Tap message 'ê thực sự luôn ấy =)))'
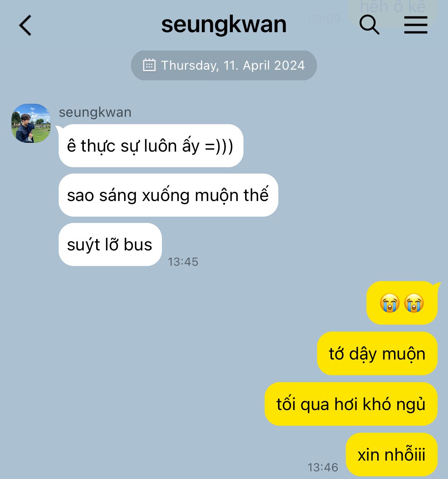The image size is (448, 479). (151, 146)
